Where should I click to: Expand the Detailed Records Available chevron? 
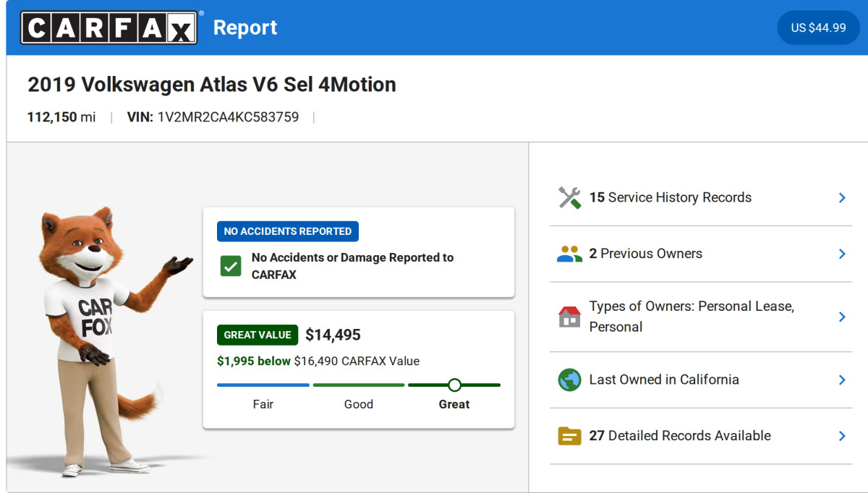[842, 436]
